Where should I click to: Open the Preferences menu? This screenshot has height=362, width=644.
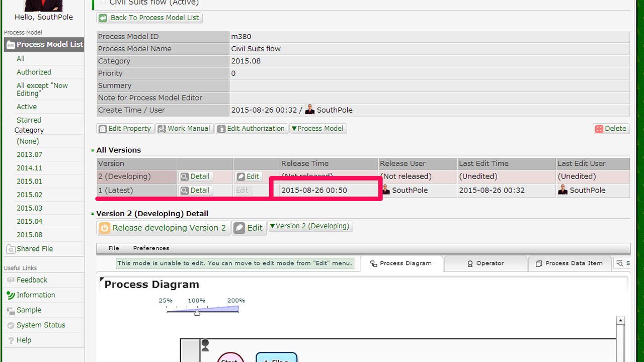click(151, 248)
